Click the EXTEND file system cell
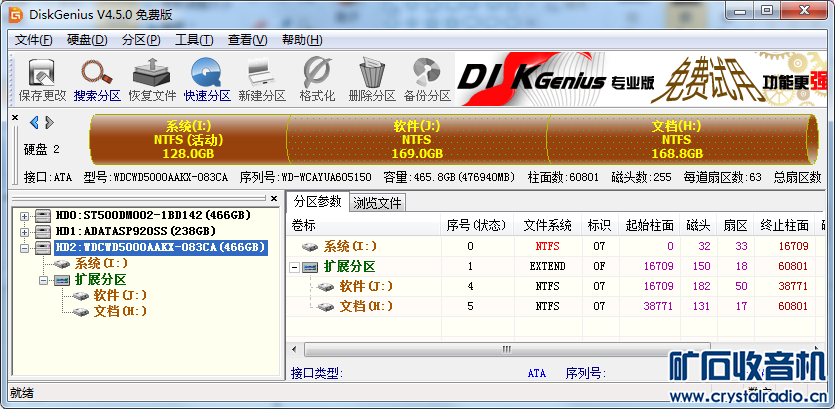835x409 pixels. coord(547,267)
